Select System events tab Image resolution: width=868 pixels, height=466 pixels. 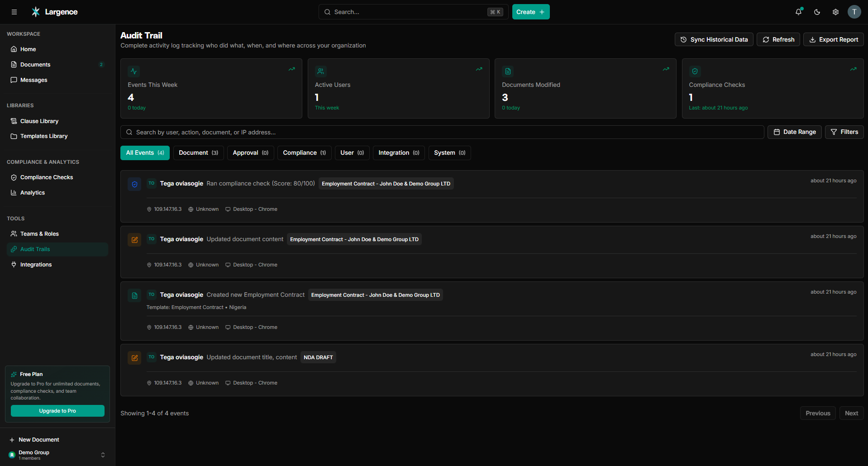click(x=449, y=153)
